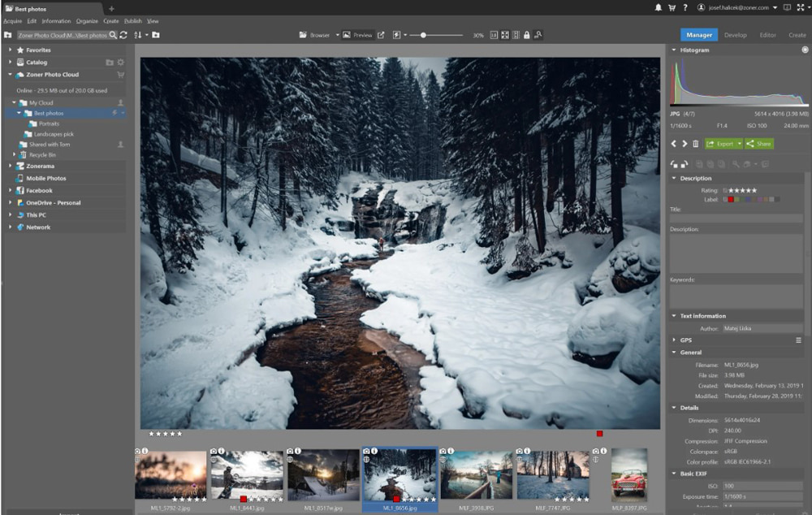The height and width of the screenshot is (515, 812).
Task: Open the Export button dropdown arrow
Action: 739,144
